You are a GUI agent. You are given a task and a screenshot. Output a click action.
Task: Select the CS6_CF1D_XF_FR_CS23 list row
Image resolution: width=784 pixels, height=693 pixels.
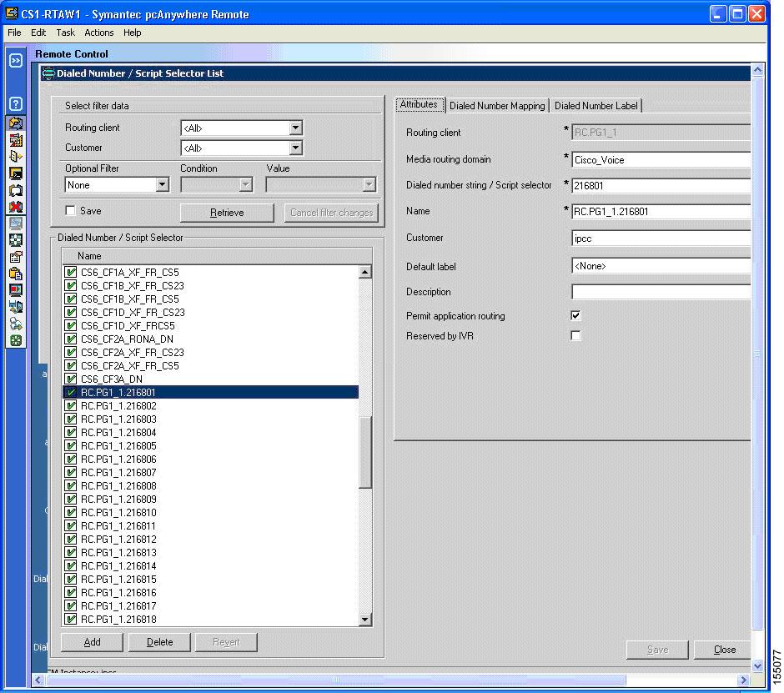pyautogui.click(x=211, y=313)
